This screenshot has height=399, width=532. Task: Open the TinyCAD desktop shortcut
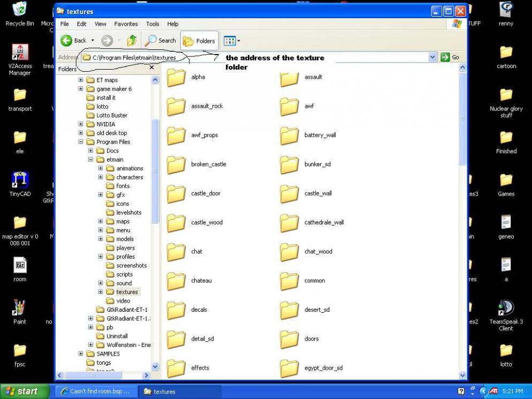click(x=20, y=180)
